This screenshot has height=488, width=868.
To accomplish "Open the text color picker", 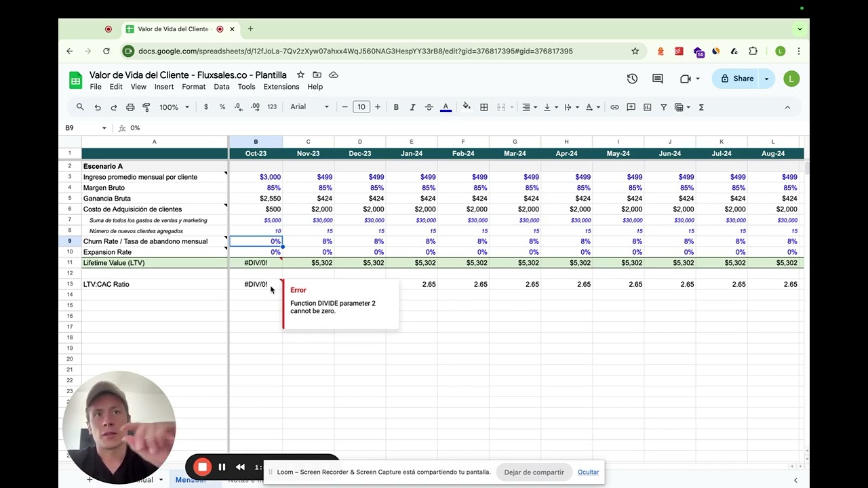I will point(446,107).
